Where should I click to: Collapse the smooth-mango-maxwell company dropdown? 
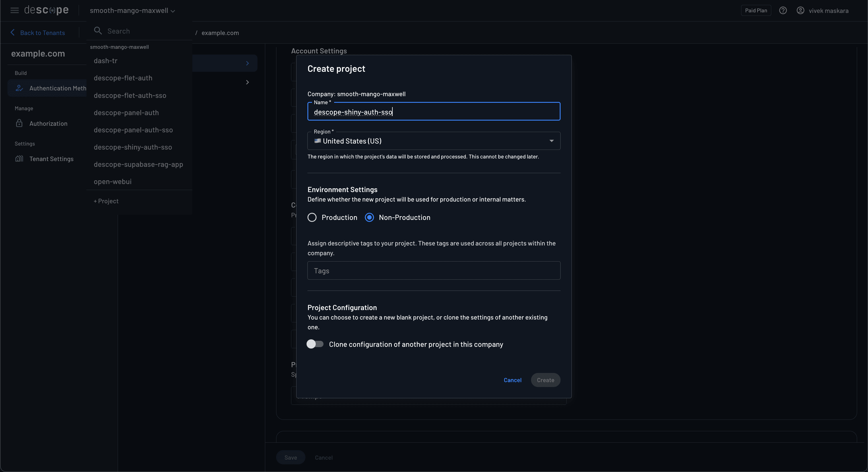coord(173,10)
